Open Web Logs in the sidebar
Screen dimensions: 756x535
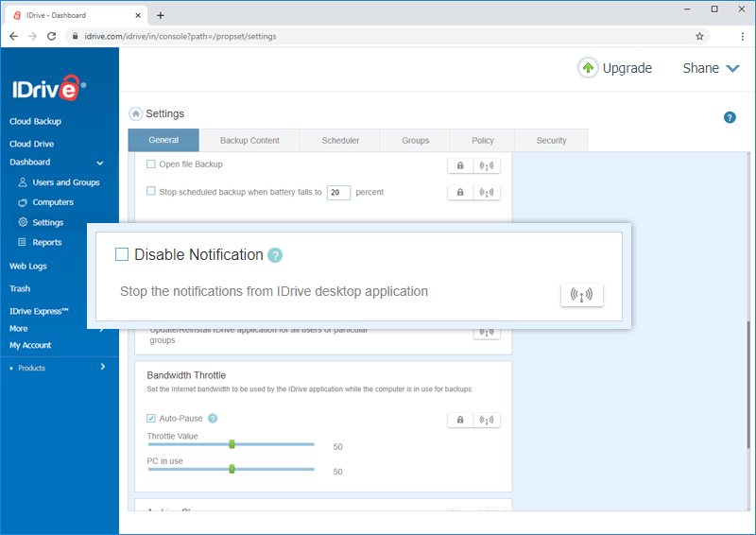pyautogui.click(x=28, y=266)
